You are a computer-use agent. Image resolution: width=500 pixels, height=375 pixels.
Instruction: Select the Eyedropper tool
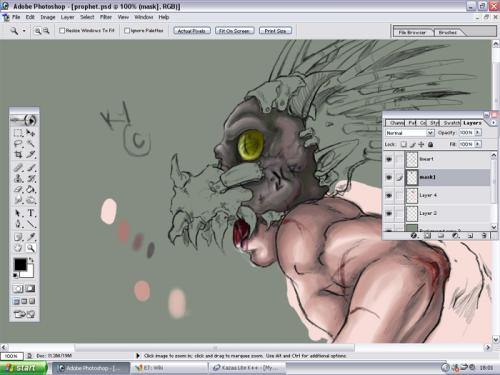(x=31, y=237)
